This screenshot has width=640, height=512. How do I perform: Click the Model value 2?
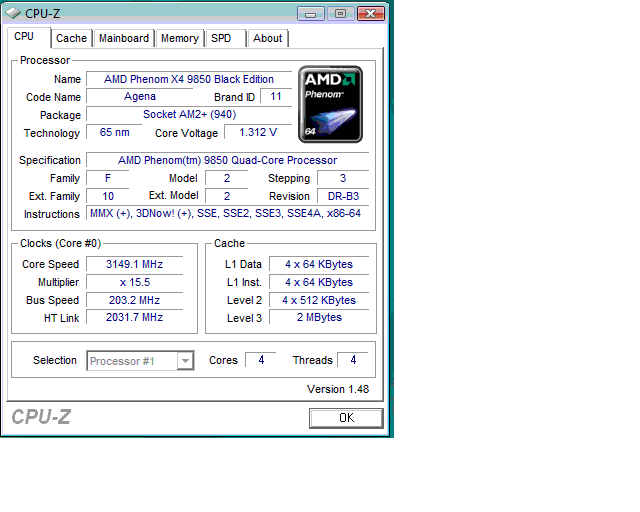tap(227, 178)
